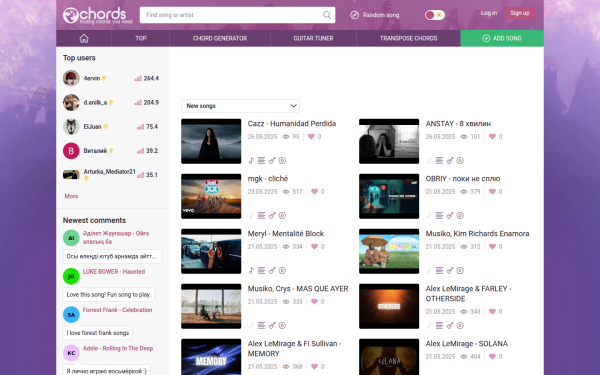This screenshot has width=600, height=375.
Task: Like Musiko, Crys - MAS QUE AYER with the heart
Action: pos(314,302)
